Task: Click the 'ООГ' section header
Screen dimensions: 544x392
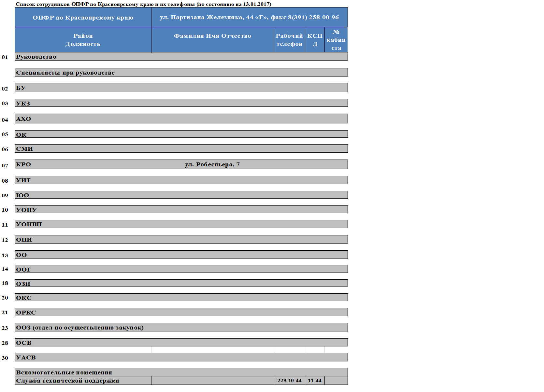Action: 24,269
